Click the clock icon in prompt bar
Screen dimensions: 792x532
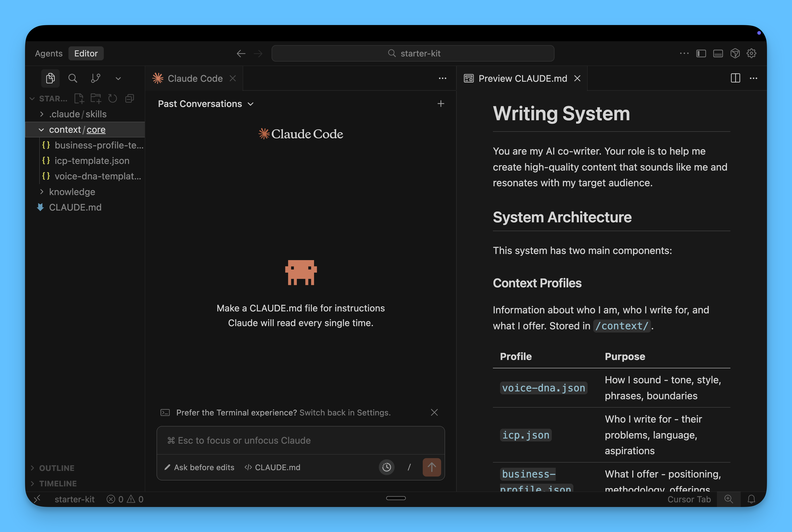point(386,467)
